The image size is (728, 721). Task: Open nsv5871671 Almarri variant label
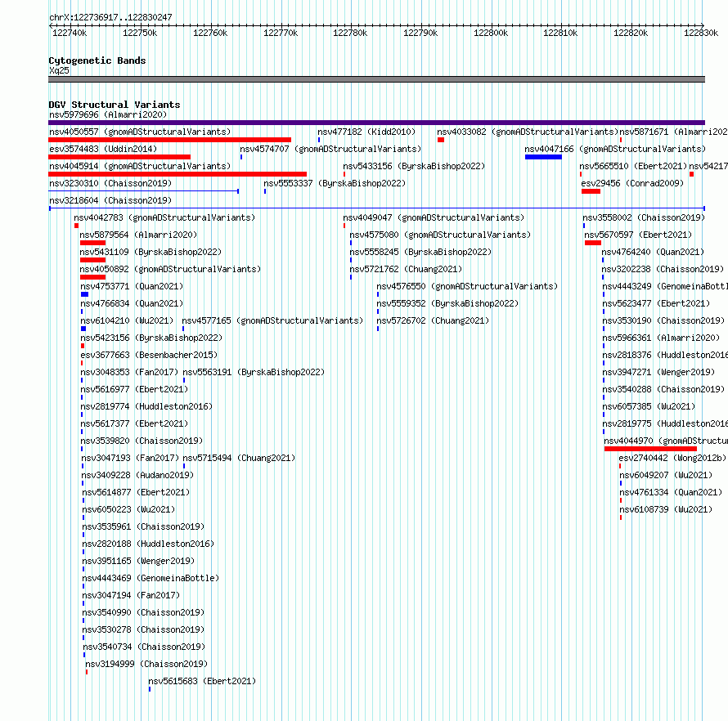pyautogui.click(x=673, y=132)
